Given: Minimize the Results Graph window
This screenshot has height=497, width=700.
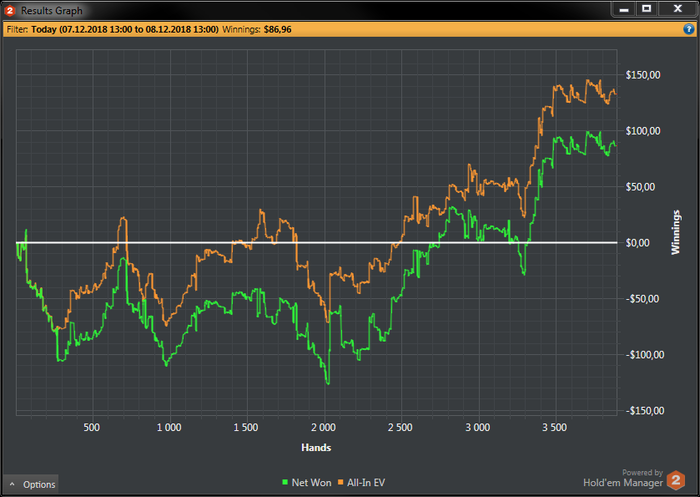Looking at the screenshot, I should pyautogui.click(x=624, y=9).
